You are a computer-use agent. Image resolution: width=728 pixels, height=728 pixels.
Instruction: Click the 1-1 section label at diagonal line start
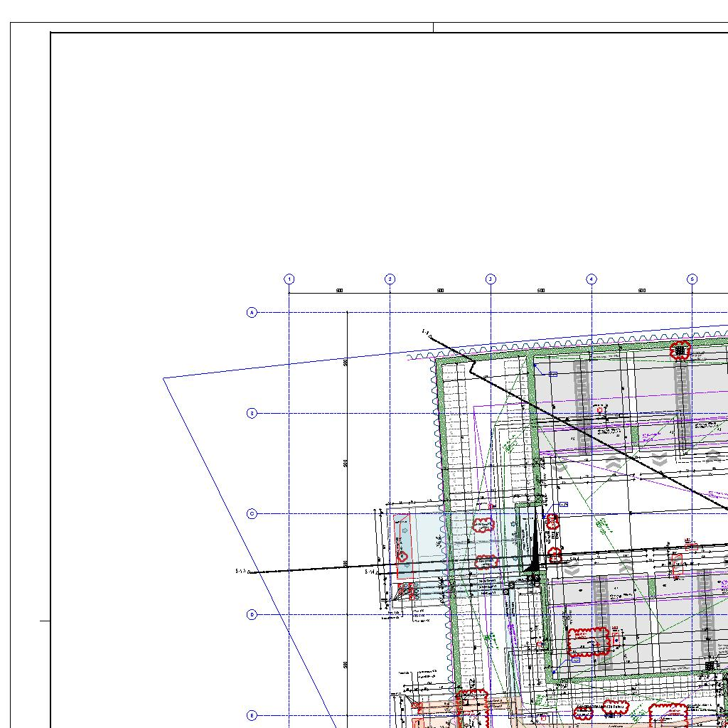(425, 331)
